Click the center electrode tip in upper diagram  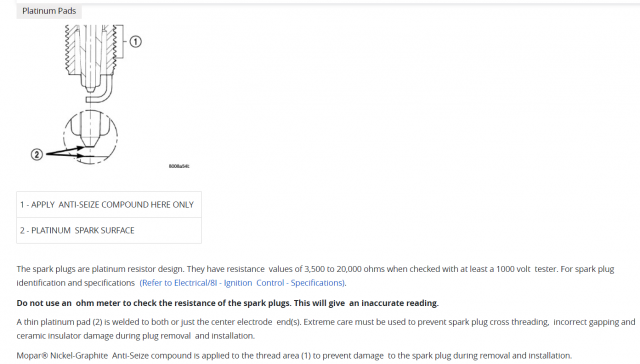pyautogui.click(x=90, y=88)
